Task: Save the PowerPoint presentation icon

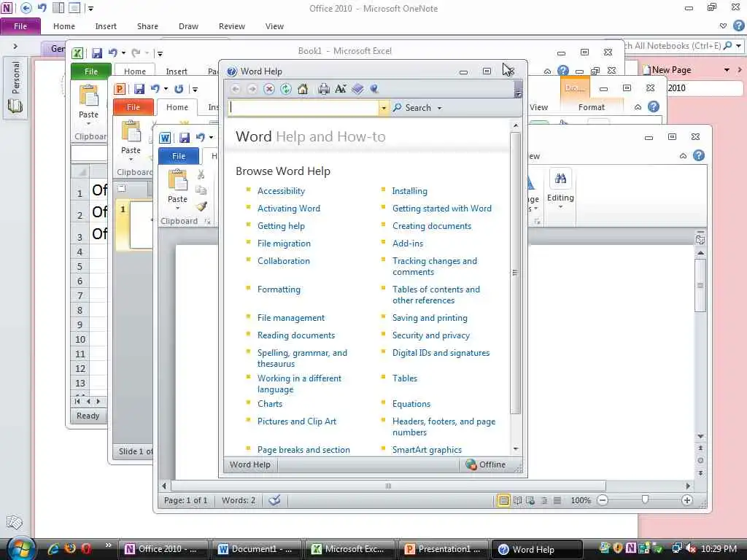Action: point(139,89)
